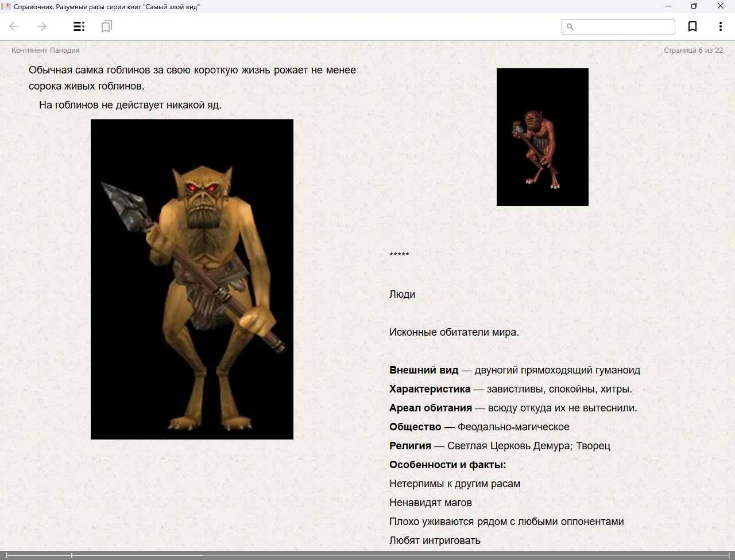
Task: Click the small red goblin image
Action: pyautogui.click(x=542, y=137)
